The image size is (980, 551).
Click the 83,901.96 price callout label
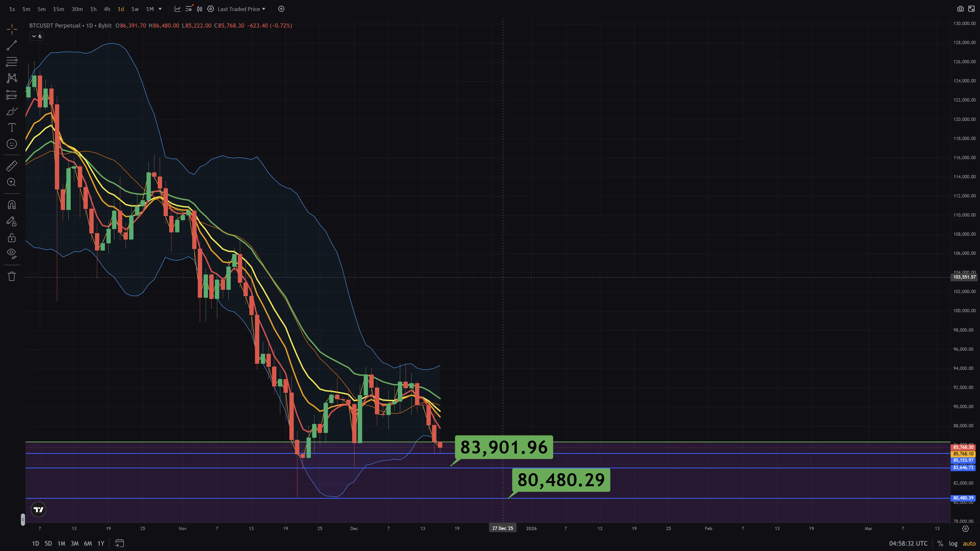point(504,447)
